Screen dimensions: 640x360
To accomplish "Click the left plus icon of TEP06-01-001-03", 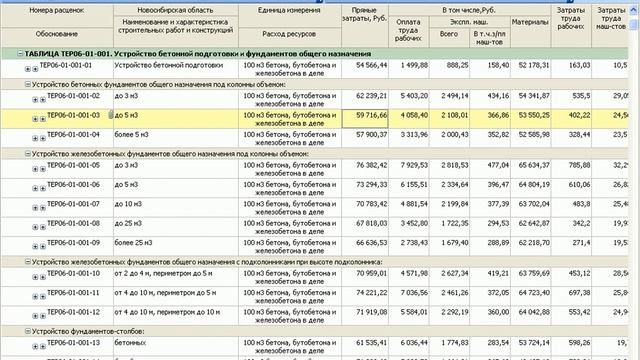I will (x=35, y=119).
